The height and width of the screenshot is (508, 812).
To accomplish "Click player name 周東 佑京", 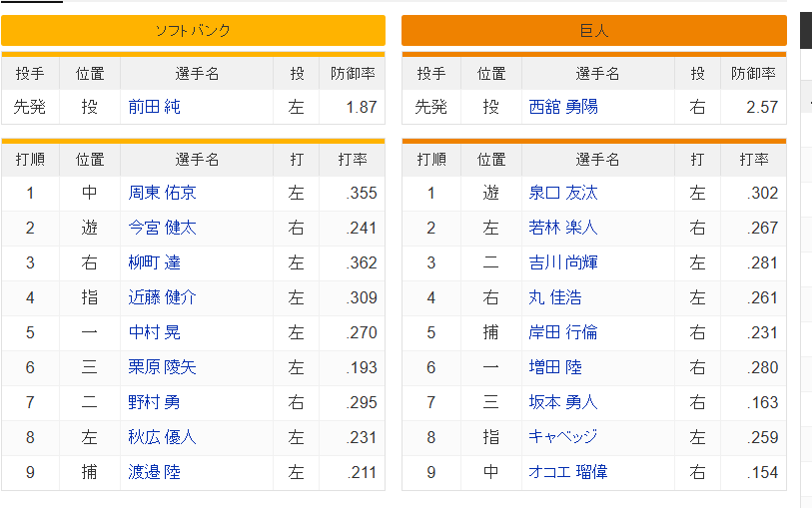I will pos(162,193).
